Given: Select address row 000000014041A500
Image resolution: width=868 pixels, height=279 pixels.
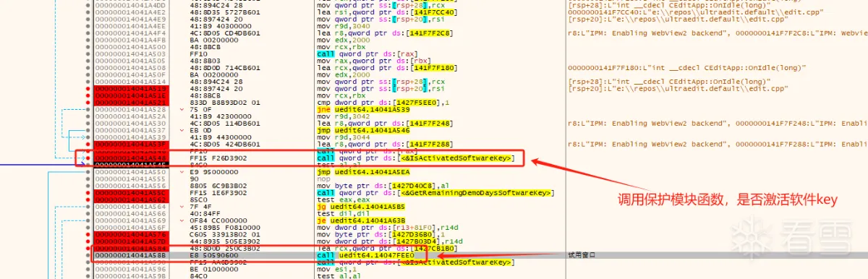Looking at the screenshot, I should [x=131, y=46].
